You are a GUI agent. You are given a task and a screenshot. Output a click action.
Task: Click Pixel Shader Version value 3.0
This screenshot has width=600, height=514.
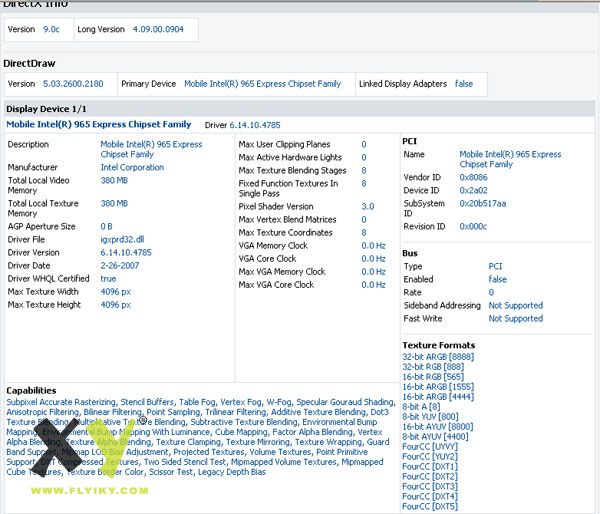point(368,207)
